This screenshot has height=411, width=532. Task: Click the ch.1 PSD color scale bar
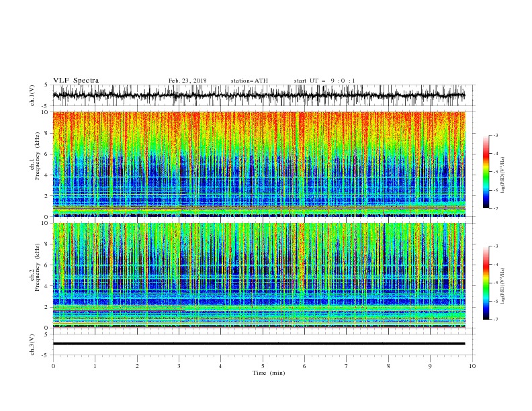[486, 172]
